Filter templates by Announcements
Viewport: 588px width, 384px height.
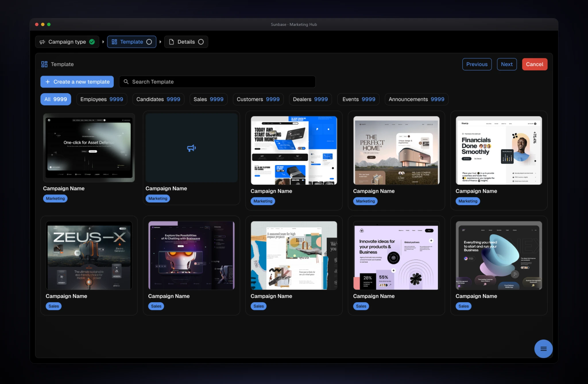416,99
